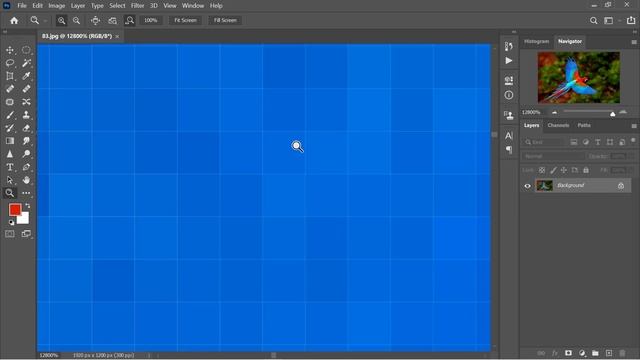Screen dimensions: 640x360
Task: Select the Eraser tool
Action: tap(26, 128)
